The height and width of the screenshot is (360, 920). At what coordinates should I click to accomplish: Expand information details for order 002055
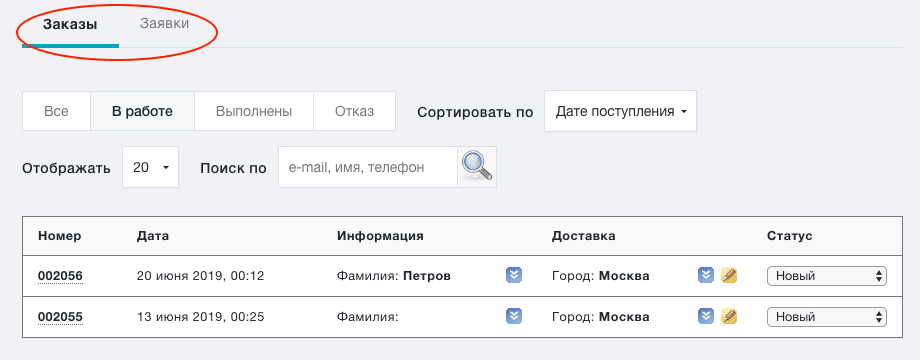pos(514,317)
